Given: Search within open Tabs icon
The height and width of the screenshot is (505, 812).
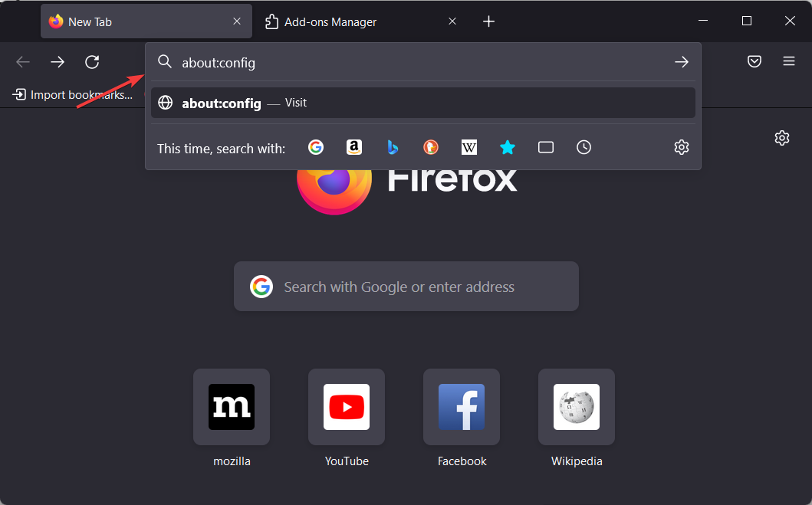Looking at the screenshot, I should pyautogui.click(x=546, y=147).
